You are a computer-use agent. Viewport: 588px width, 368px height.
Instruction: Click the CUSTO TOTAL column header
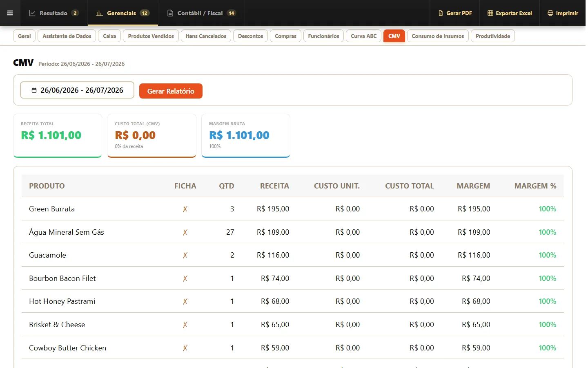pos(410,186)
